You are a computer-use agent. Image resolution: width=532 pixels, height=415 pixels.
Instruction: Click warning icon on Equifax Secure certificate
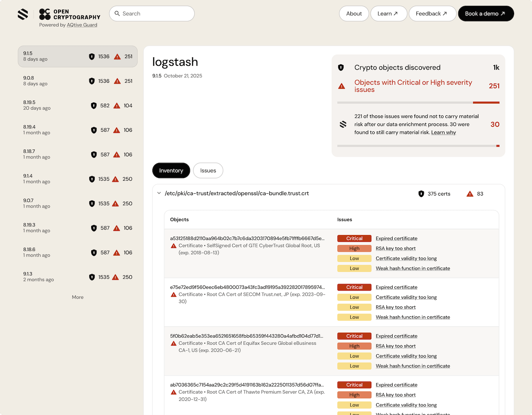(x=174, y=344)
